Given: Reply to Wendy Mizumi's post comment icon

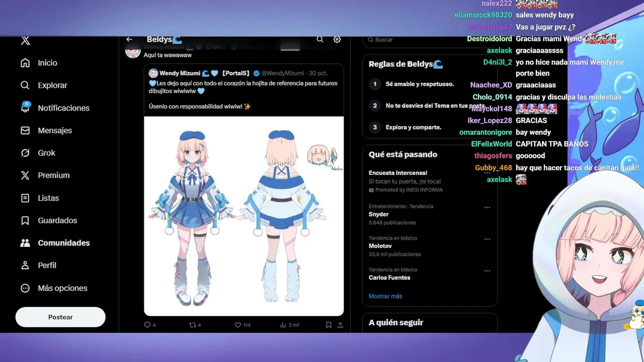Looking at the screenshot, I should click(147, 325).
